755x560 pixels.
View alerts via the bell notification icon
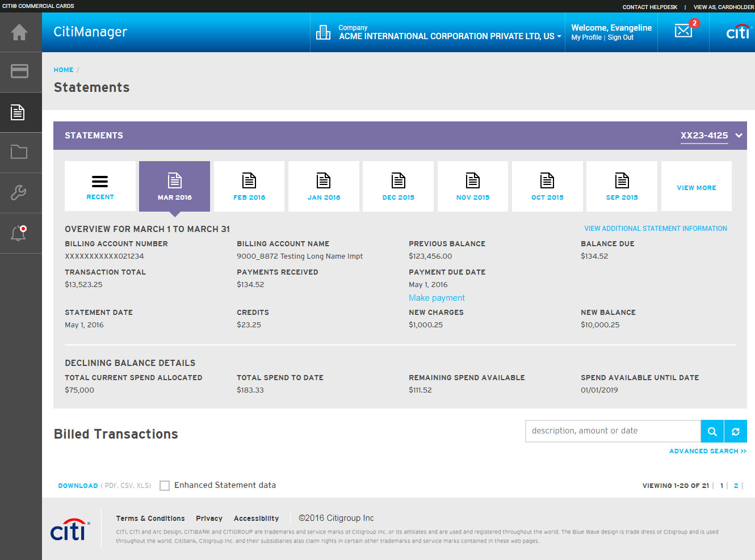tap(20, 233)
